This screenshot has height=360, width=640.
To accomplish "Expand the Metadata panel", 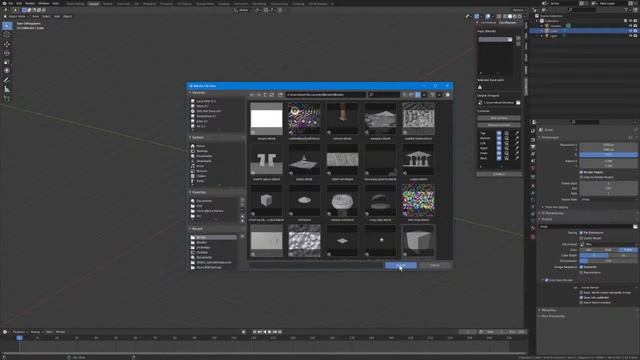I will click(x=549, y=310).
